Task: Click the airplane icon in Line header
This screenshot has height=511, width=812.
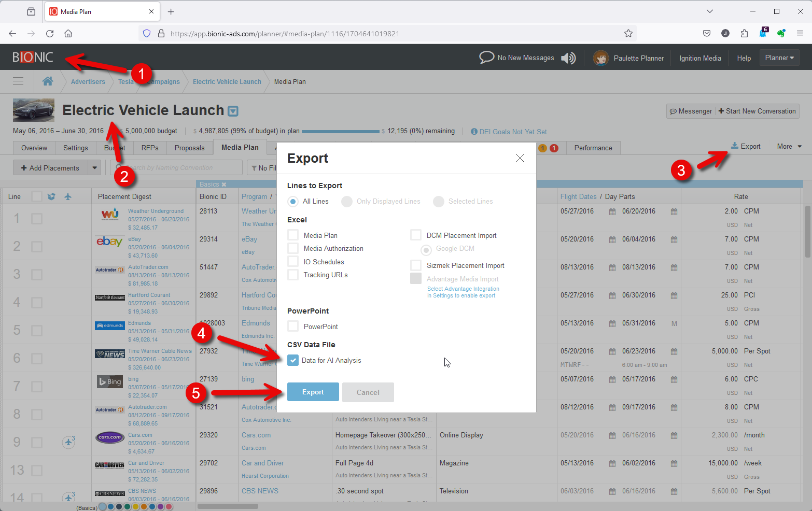Action: (68, 196)
